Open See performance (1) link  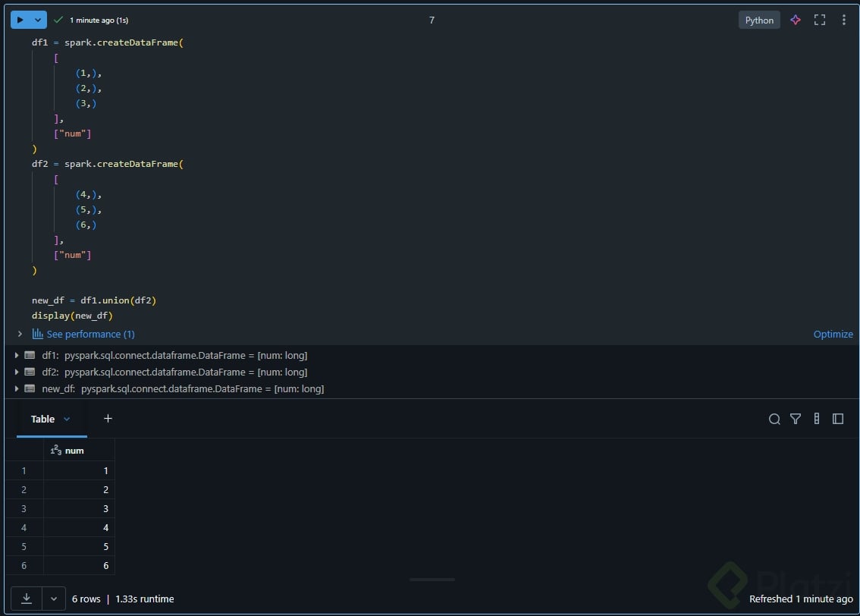pyautogui.click(x=90, y=334)
